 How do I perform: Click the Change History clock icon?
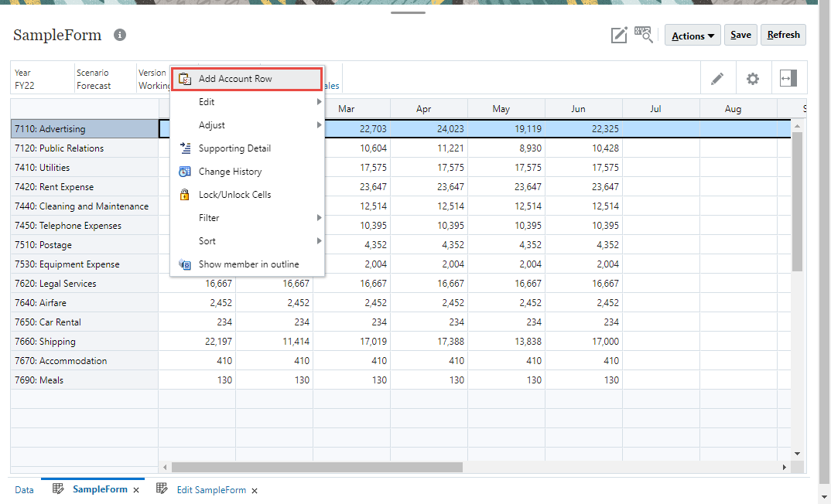tap(184, 171)
